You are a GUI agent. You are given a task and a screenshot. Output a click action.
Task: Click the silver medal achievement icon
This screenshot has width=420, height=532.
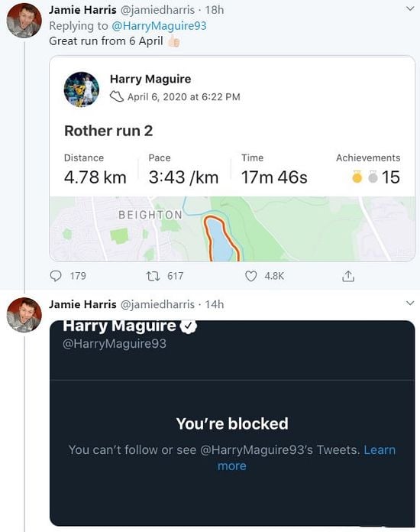[x=373, y=177]
